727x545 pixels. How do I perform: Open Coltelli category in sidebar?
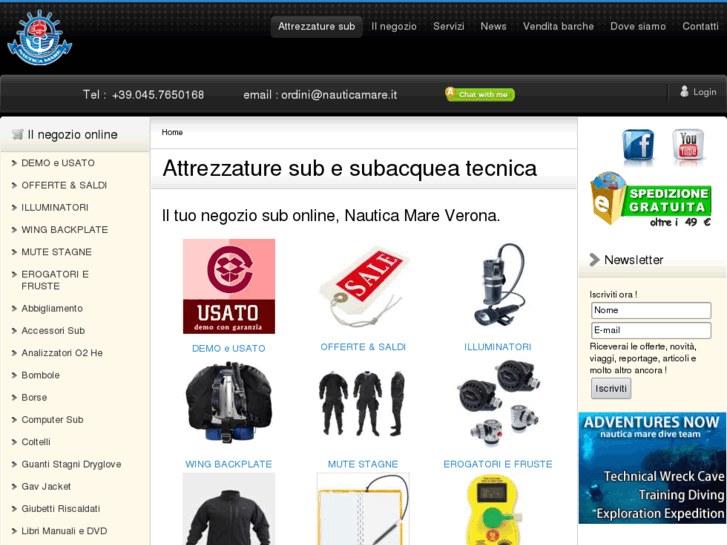(36, 442)
